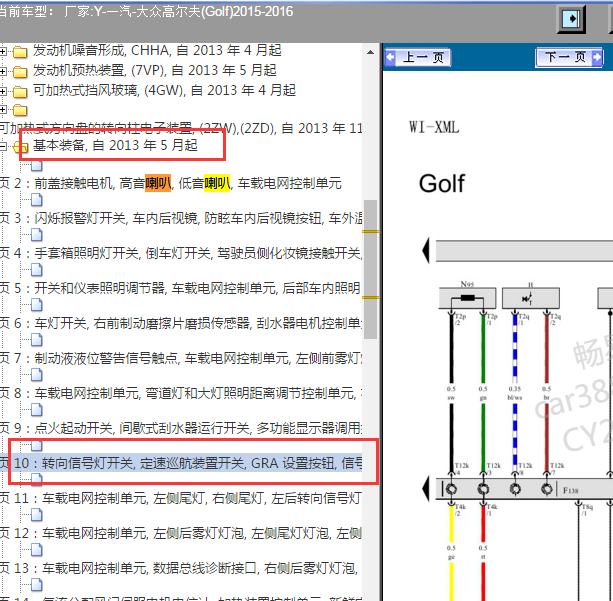Click the tree panel scrollbar thumb
613x601 pixels.
[371, 269]
